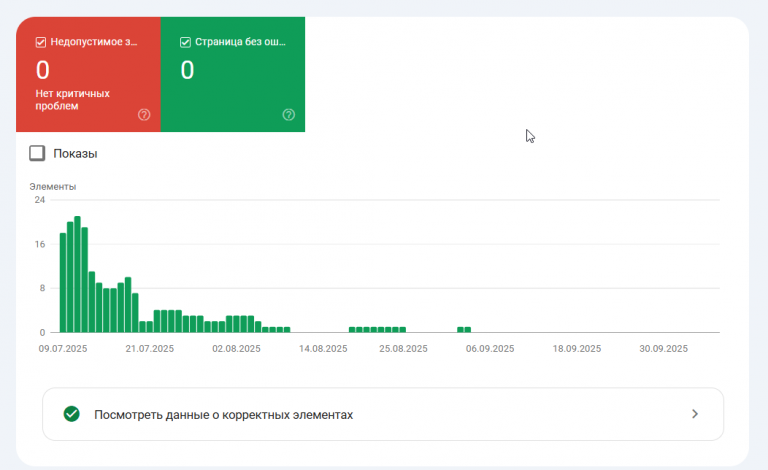Expand details with the right chevron arrow
768x470 pixels.
[x=695, y=414]
